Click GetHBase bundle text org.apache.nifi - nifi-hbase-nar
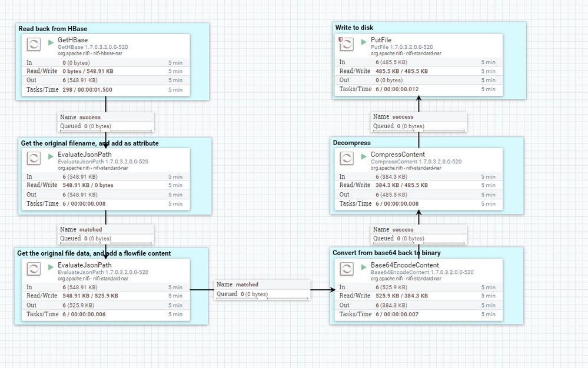This screenshot has width=588, height=368. click(x=90, y=53)
